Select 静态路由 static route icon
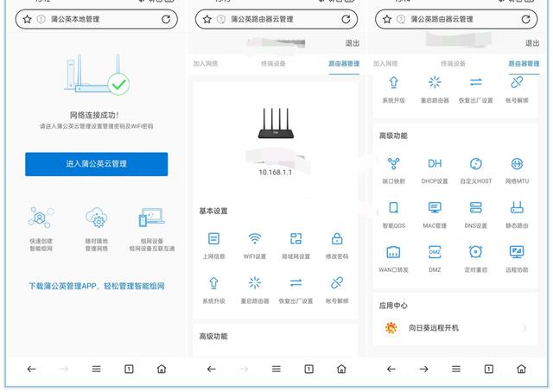553x392 pixels. pos(517,207)
